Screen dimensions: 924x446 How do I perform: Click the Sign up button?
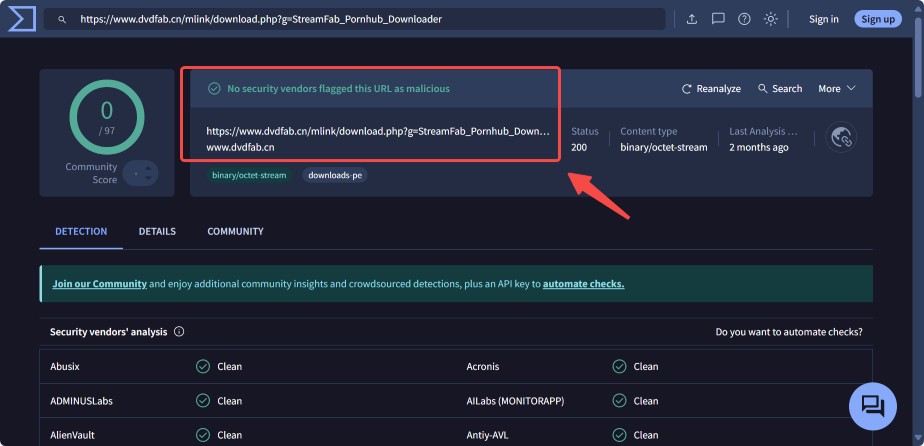coord(877,19)
